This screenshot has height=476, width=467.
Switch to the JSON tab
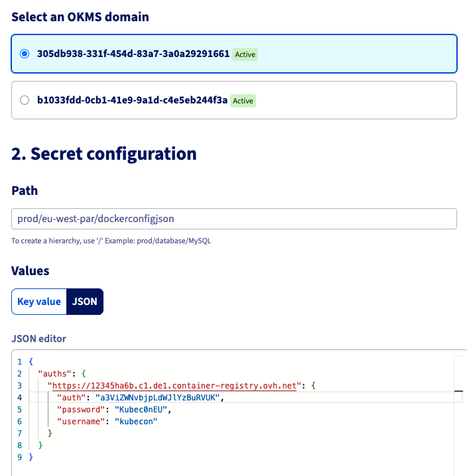pyautogui.click(x=85, y=302)
